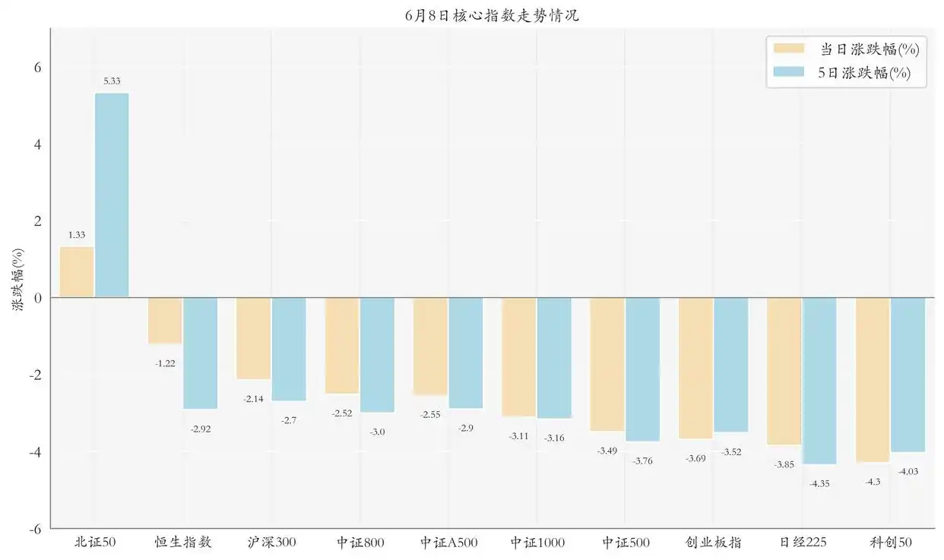Click the y-axis tick label -2
This screenshot has height=560, width=944.
(35, 375)
